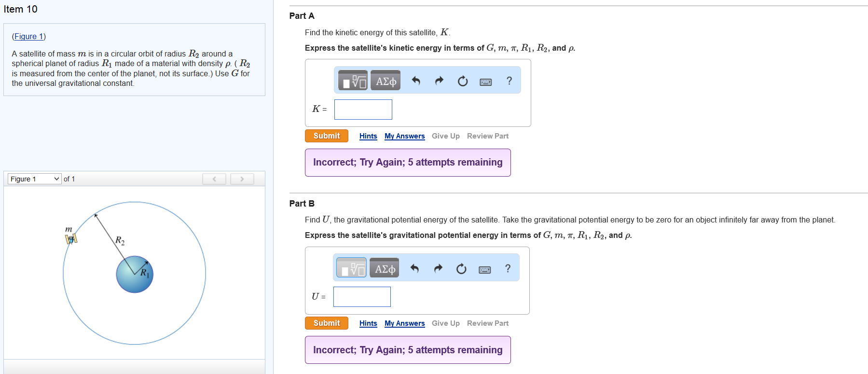Submit the Part A answer

tap(326, 136)
